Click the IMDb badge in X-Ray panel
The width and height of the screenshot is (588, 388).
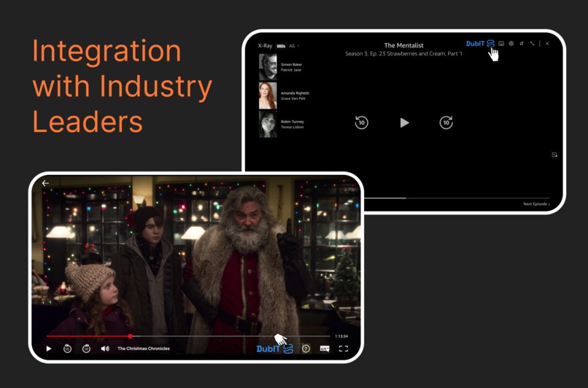pyautogui.click(x=281, y=46)
